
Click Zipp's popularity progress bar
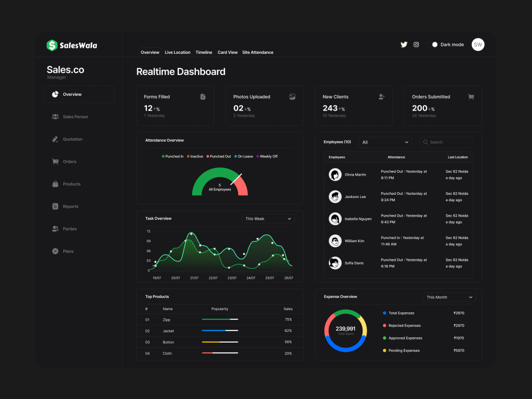pos(220,320)
